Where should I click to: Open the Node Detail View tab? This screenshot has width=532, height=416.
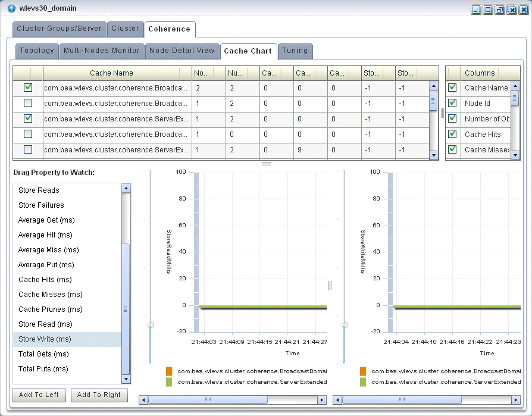182,51
